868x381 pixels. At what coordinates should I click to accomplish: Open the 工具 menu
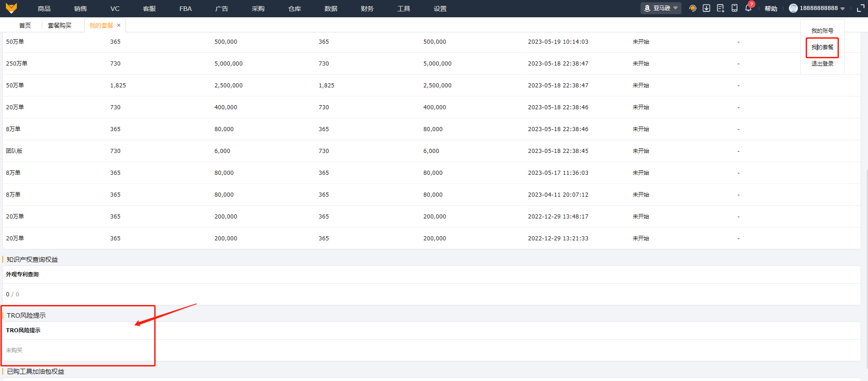pos(404,9)
